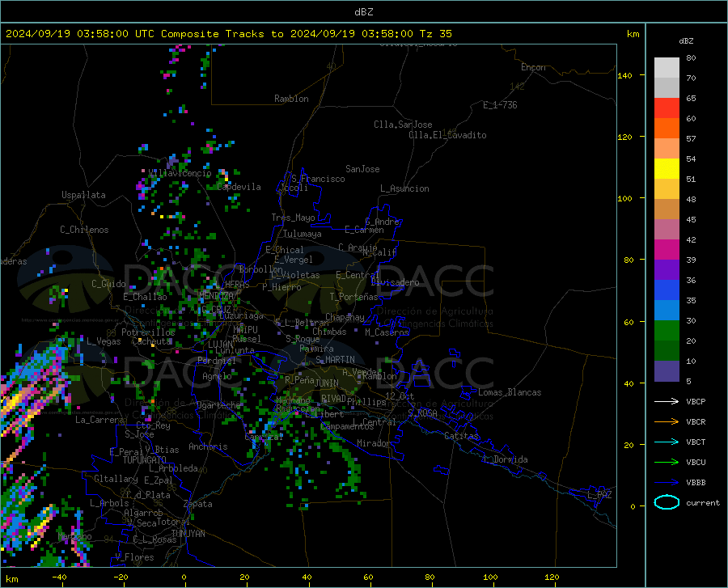This screenshot has height=588, width=728.
Task: Click the Zapata label on map
Action: click(198, 504)
